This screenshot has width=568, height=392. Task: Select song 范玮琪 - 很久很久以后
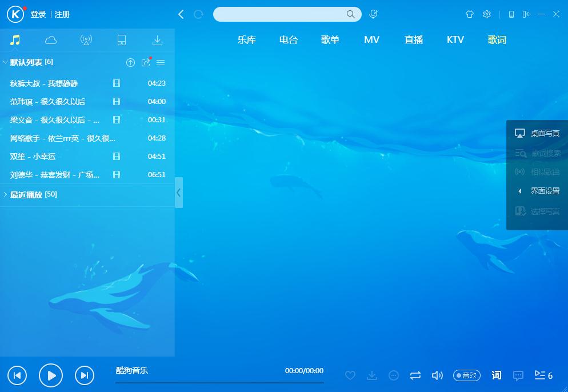[87, 102]
